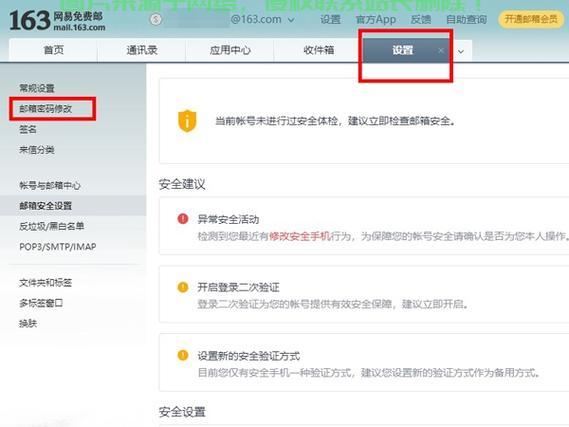
Task: Open 设置 link in the top header
Action: (x=330, y=19)
